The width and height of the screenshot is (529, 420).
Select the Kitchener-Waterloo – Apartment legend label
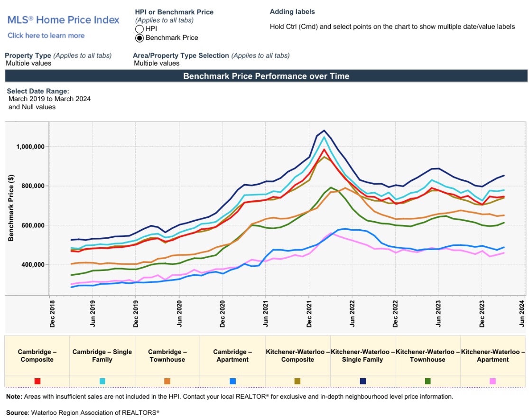pos(493,355)
